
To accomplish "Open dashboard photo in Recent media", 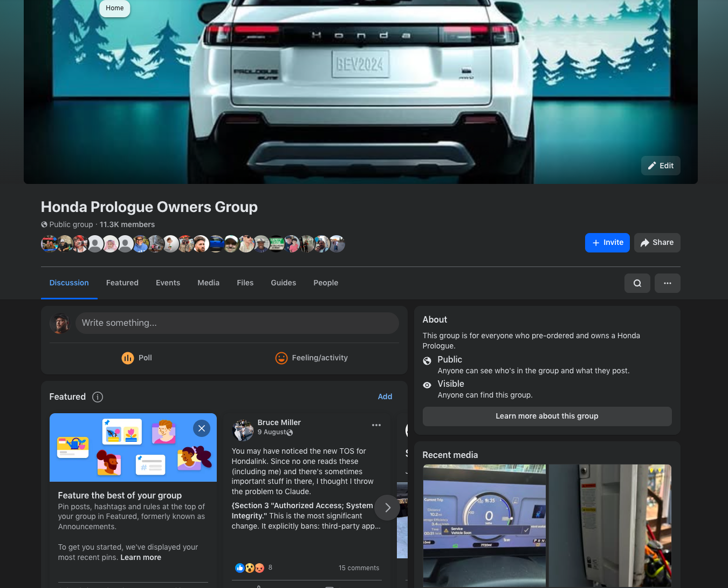I will pyautogui.click(x=484, y=525).
